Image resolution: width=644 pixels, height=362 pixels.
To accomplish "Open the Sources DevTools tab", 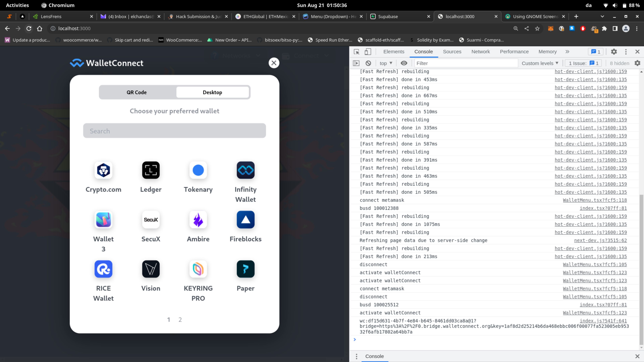I will (452, 52).
